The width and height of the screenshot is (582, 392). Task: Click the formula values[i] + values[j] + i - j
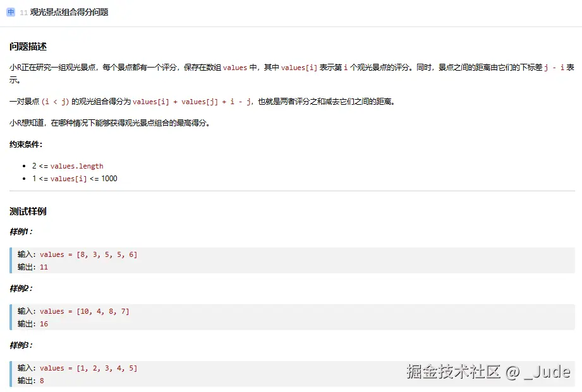pyautogui.click(x=192, y=102)
